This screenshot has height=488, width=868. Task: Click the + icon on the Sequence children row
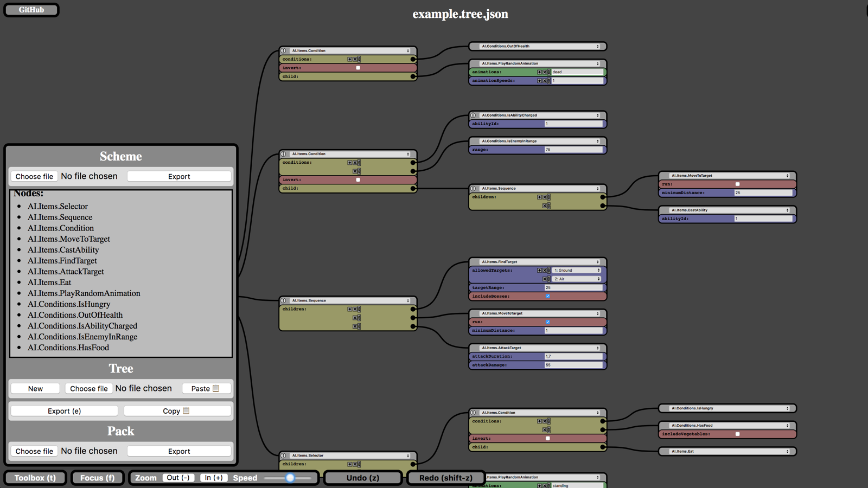click(x=540, y=197)
